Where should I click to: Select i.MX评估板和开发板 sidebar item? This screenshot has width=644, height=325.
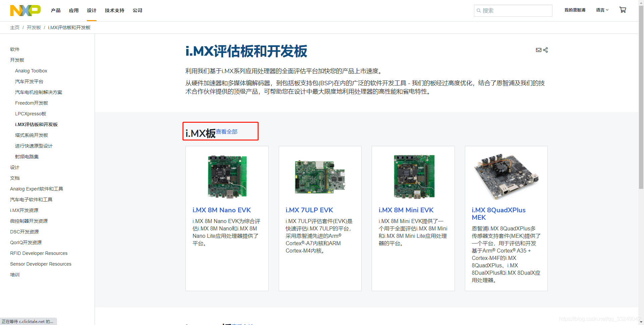point(36,124)
